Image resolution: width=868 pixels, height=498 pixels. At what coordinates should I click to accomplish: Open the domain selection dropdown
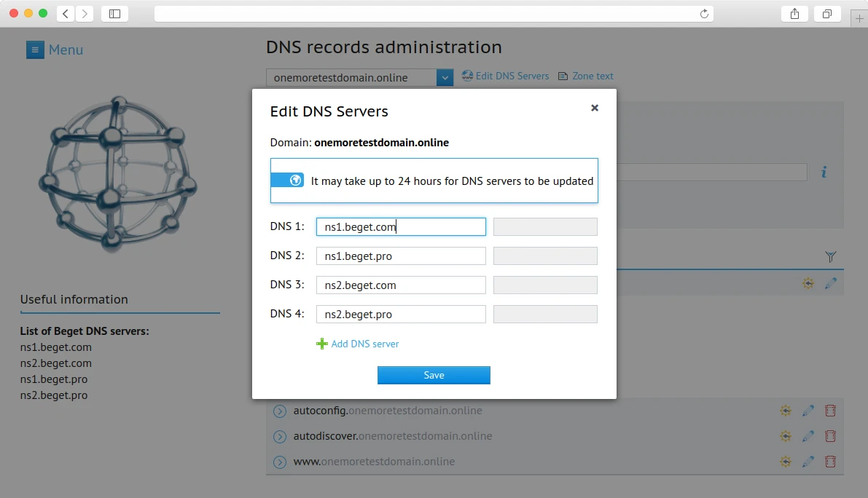pyautogui.click(x=445, y=77)
